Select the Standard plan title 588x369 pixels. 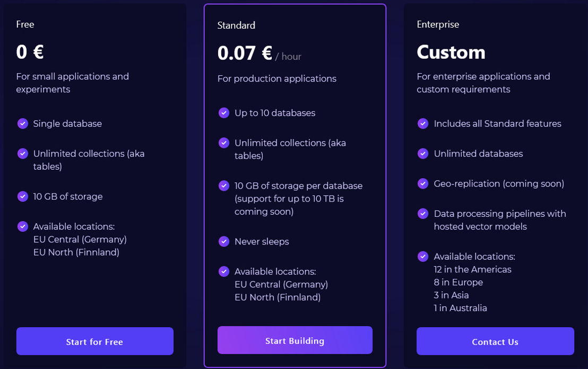coord(236,25)
